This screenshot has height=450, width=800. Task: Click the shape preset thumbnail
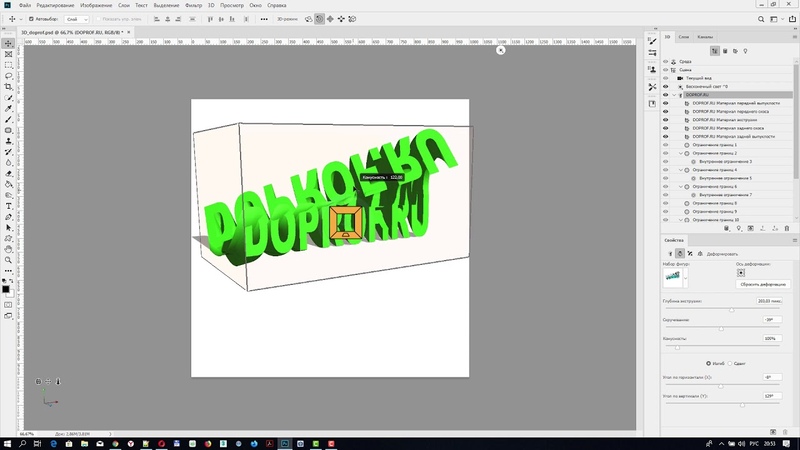672,278
